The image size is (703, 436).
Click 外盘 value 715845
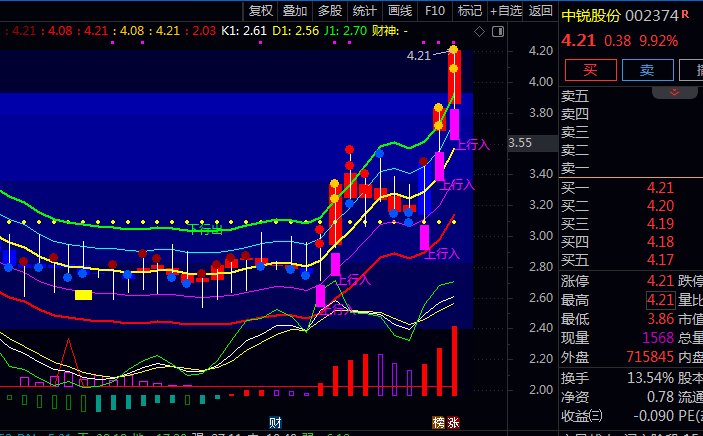[650, 357]
